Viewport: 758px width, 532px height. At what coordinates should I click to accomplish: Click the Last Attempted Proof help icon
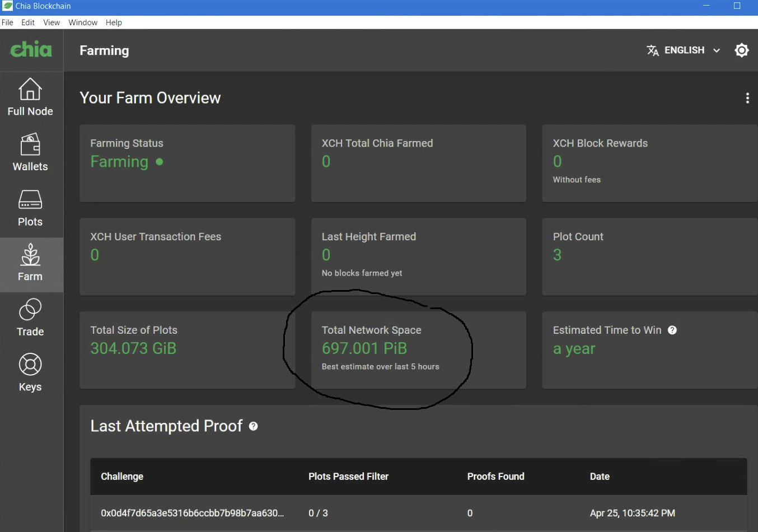pos(254,427)
